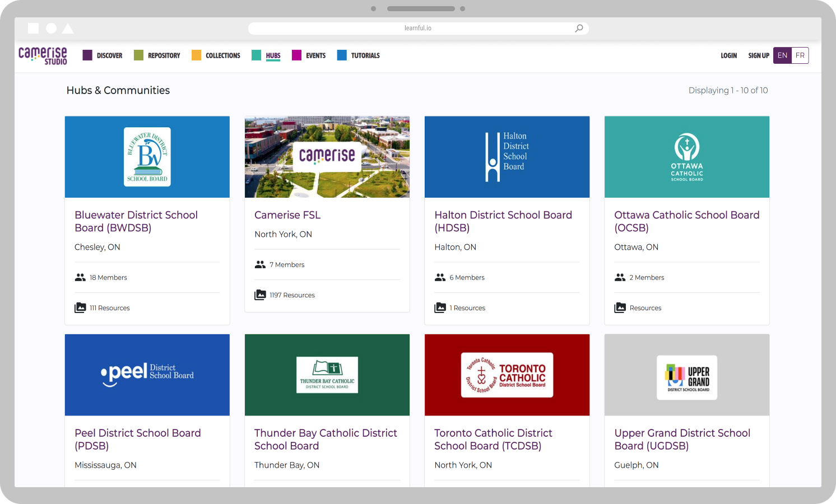Open Ottawa Catholic School Board title link
836x504 pixels.
click(687, 221)
